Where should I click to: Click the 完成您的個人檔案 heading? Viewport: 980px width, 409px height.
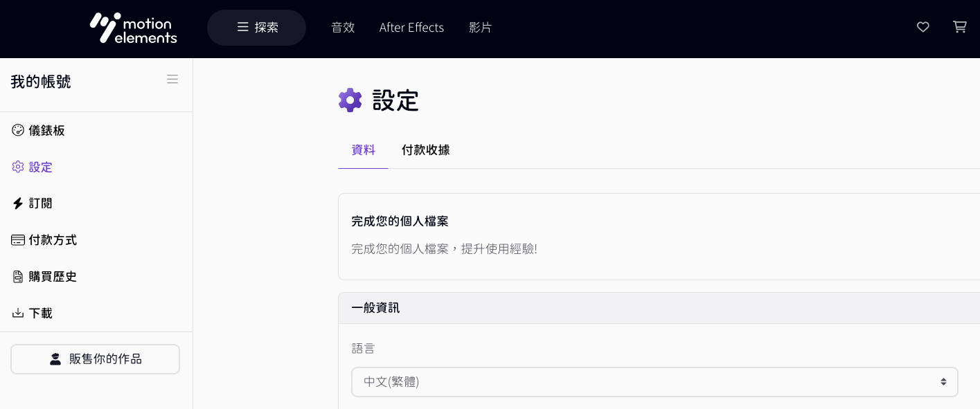click(400, 221)
